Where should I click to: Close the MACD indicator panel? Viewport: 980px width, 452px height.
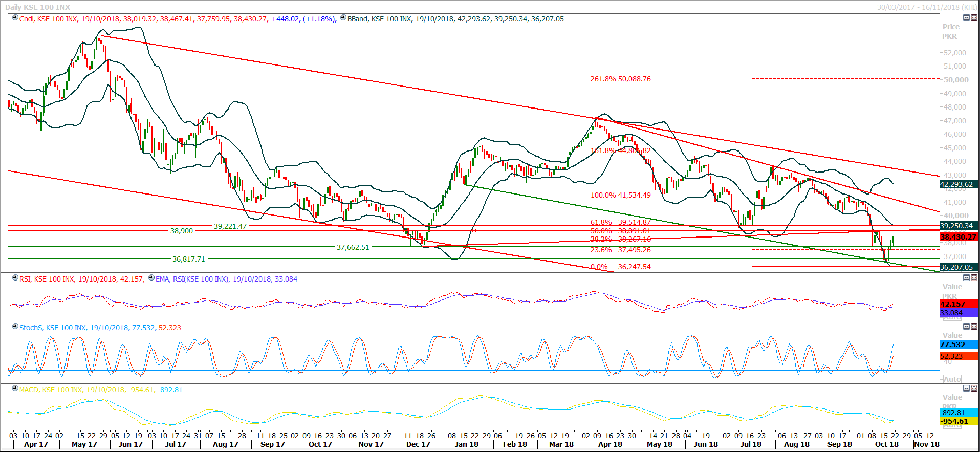coord(974,389)
